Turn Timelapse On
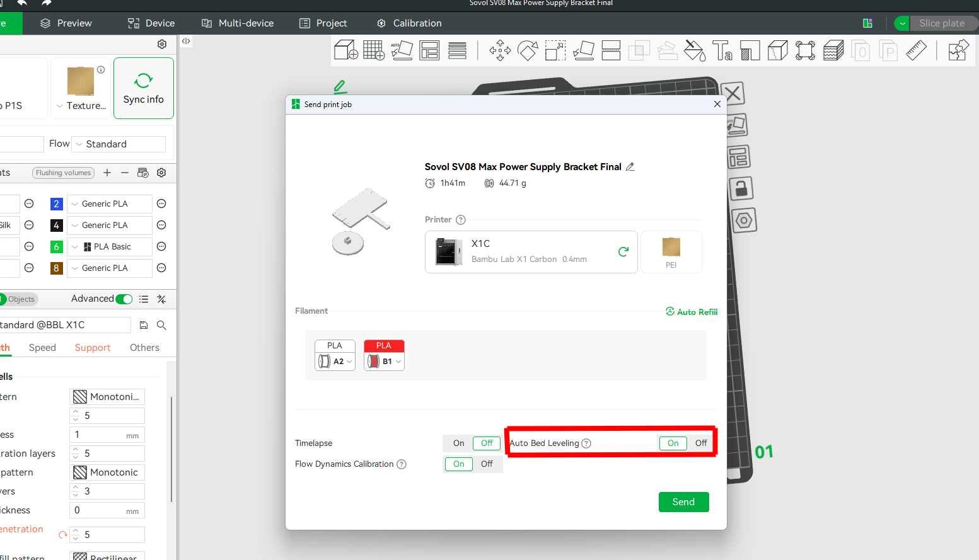 pyautogui.click(x=458, y=443)
